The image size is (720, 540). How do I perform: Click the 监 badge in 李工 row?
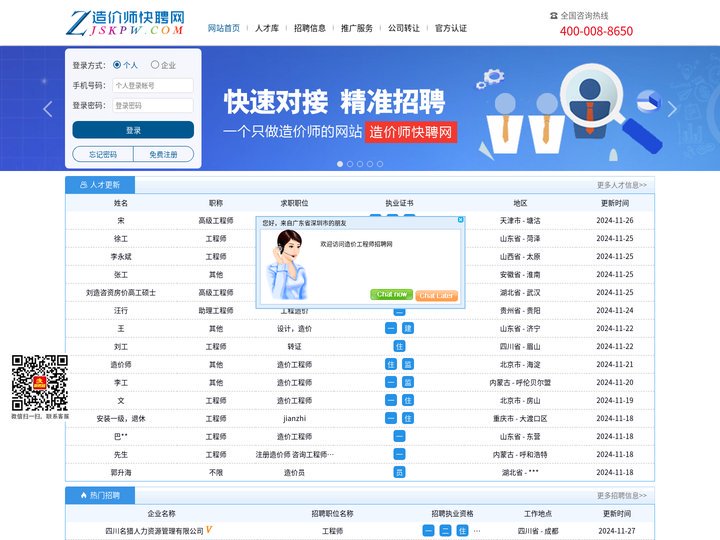tap(408, 382)
